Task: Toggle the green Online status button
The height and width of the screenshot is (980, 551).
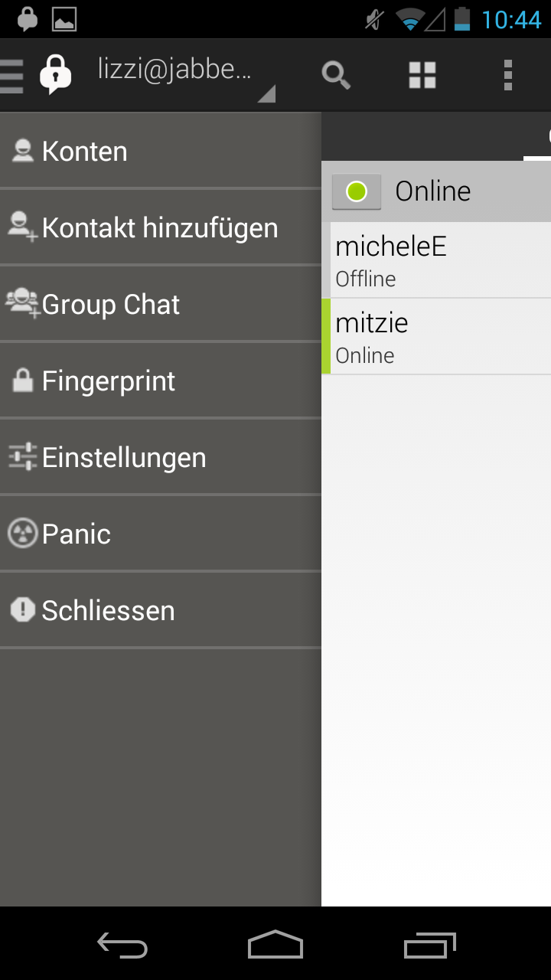Action: 357,191
